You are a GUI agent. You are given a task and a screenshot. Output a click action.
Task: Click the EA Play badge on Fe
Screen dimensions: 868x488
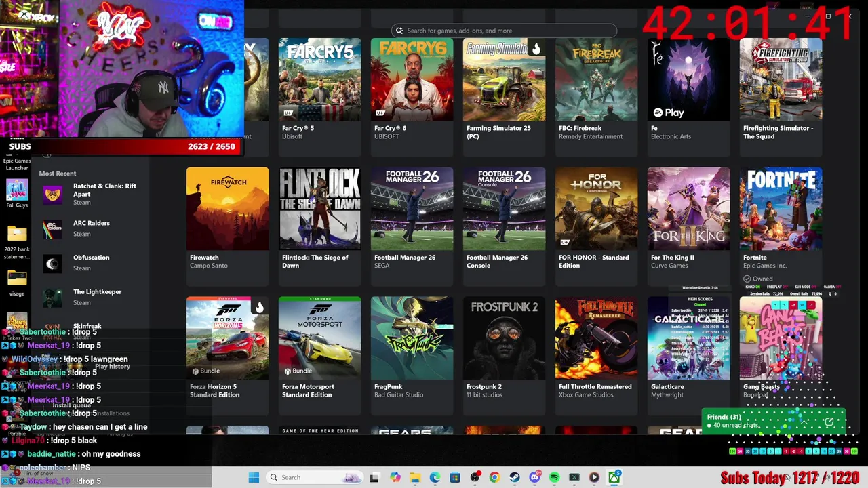tap(668, 113)
